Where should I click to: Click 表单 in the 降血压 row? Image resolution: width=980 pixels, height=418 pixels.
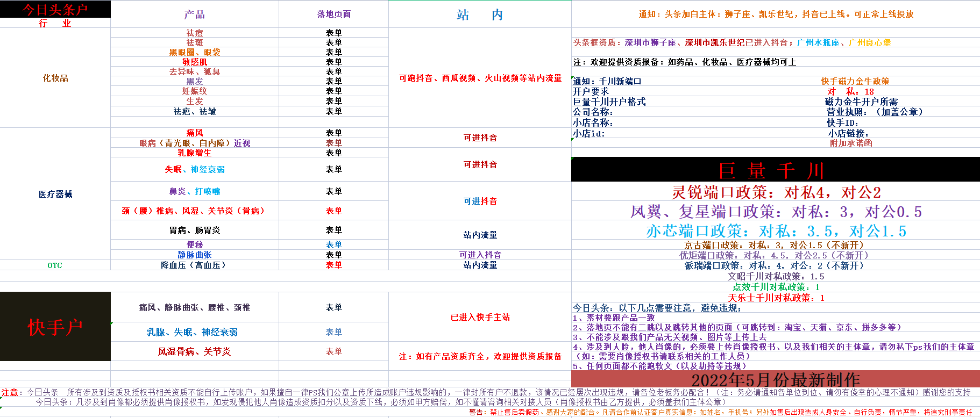(333, 265)
